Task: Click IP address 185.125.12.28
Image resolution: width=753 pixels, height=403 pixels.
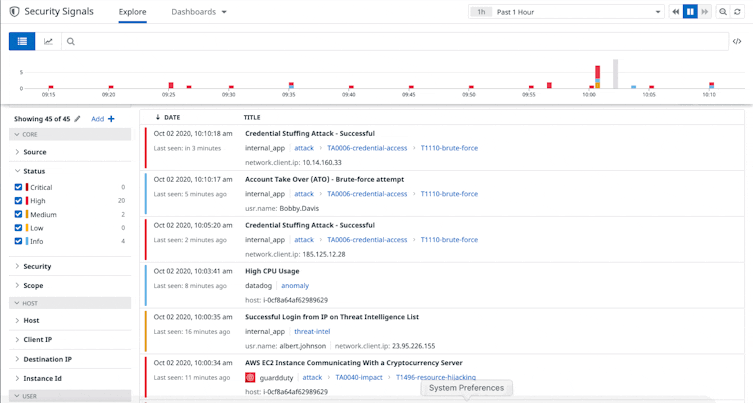Action: click(x=324, y=254)
